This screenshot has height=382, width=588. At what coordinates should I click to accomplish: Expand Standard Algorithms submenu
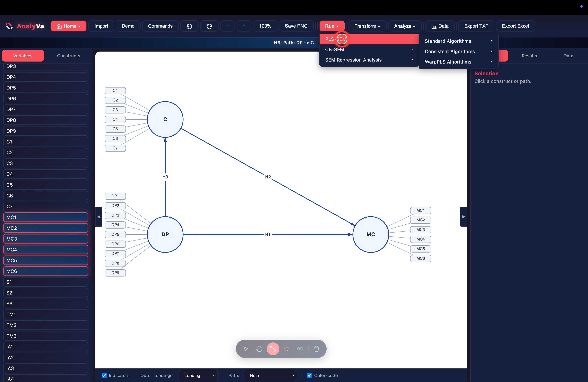coord(459,41)
